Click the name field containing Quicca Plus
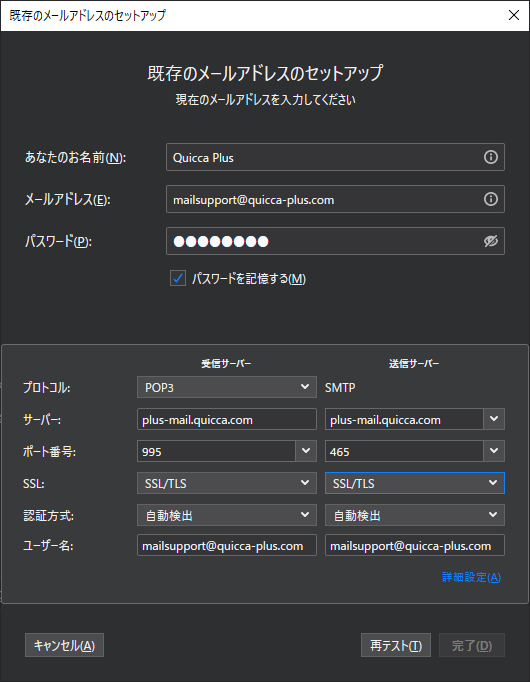Viewport: 530px width, 682px height. [335, 157]
